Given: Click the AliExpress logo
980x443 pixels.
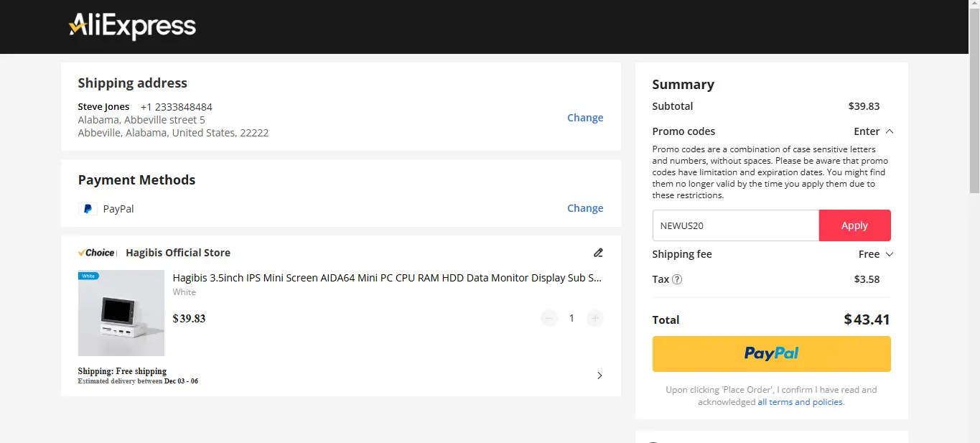Looking at the screenshot, I should pos(132,27).
